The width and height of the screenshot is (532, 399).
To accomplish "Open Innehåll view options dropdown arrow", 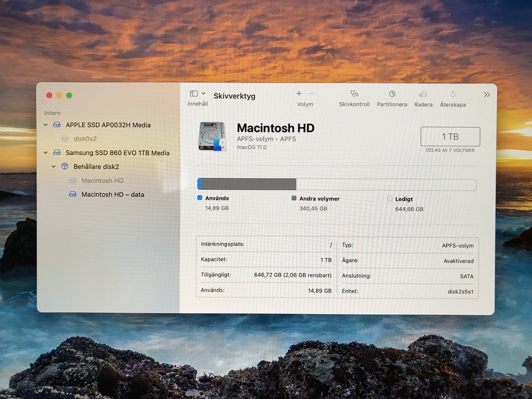I will pyautogui.click(x=203, y=93).
